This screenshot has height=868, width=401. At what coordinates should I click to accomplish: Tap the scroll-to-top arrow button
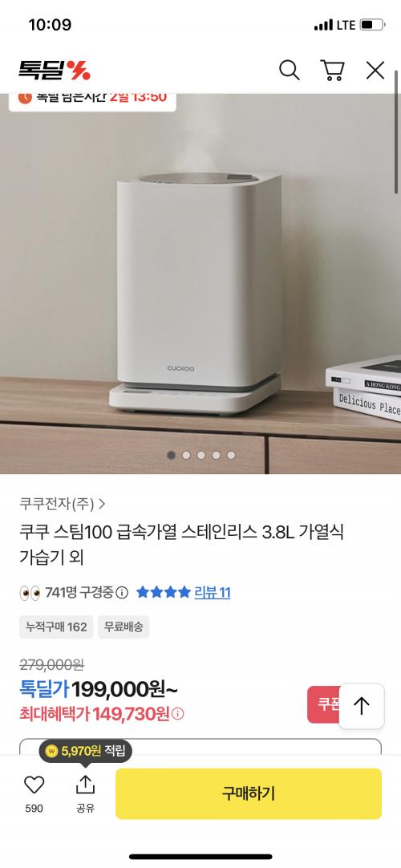click(361, 706)
